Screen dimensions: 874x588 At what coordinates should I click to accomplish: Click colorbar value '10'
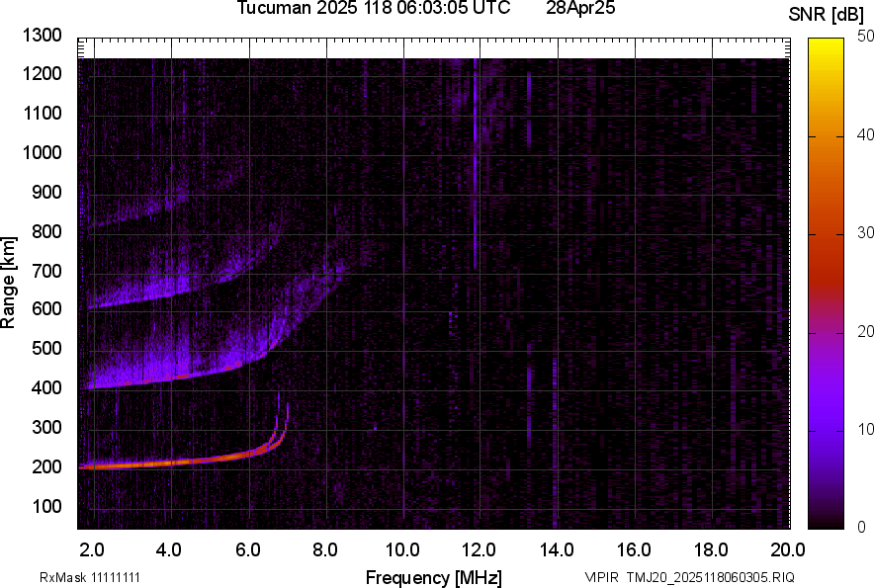pos(866,429)
